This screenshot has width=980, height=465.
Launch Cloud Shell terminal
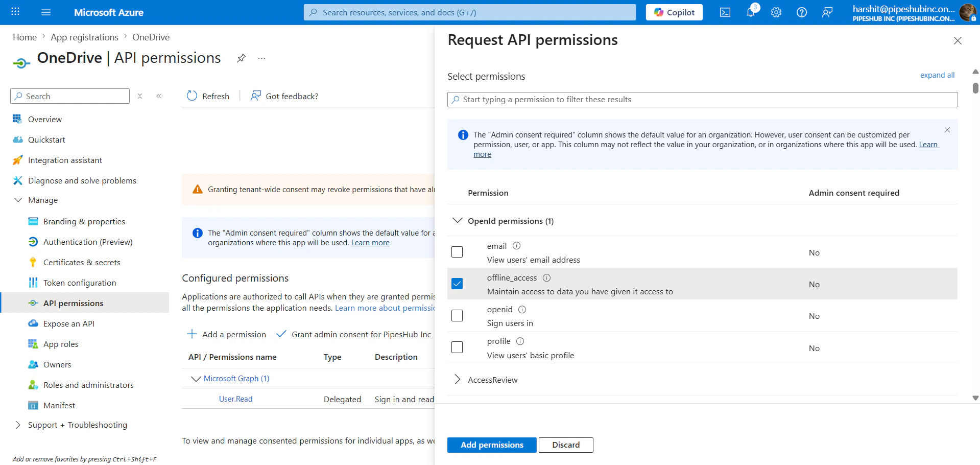click(725, 12)
